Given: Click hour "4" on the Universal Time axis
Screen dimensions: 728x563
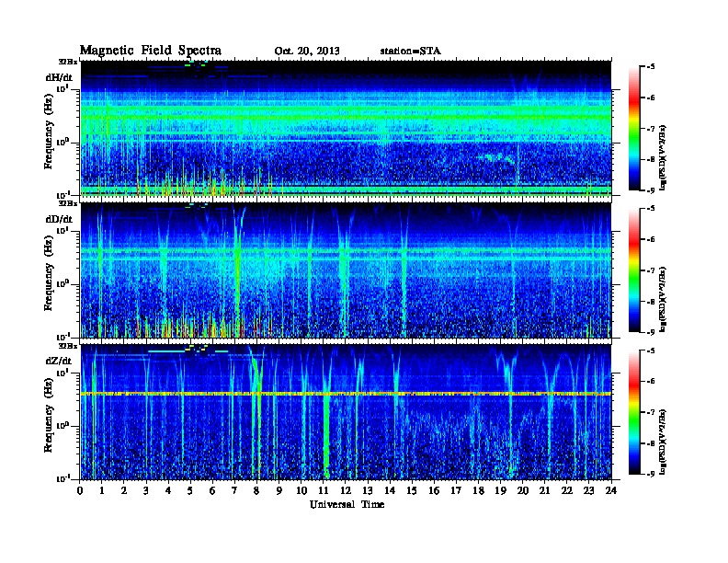Looking at the screenshot, I should 168,490.
